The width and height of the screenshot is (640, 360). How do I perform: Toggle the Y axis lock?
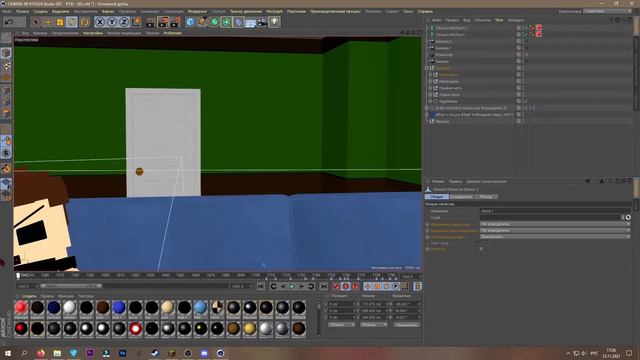coord(112,22)
